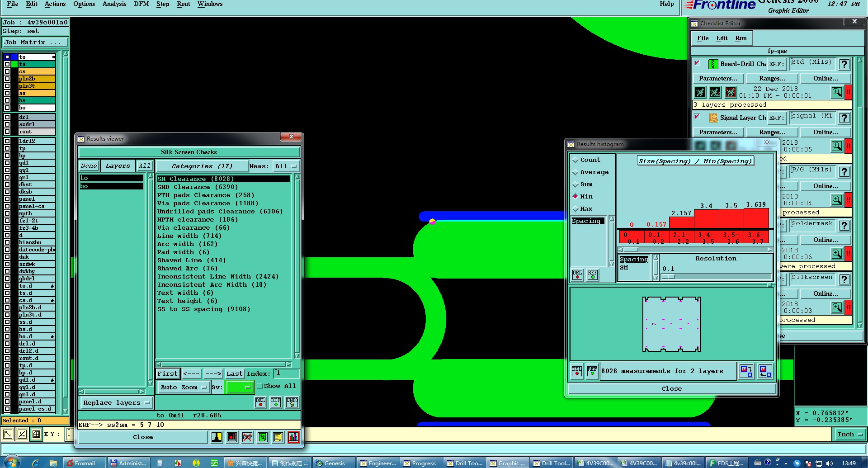Toggle Signal Layer check checkbox

click(697, 117)
